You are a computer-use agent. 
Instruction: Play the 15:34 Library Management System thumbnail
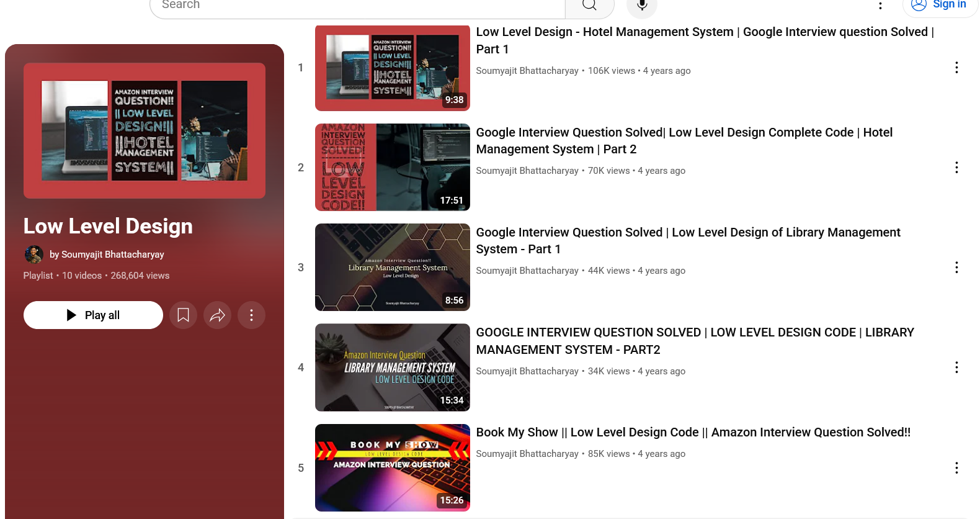click(393, 368)
